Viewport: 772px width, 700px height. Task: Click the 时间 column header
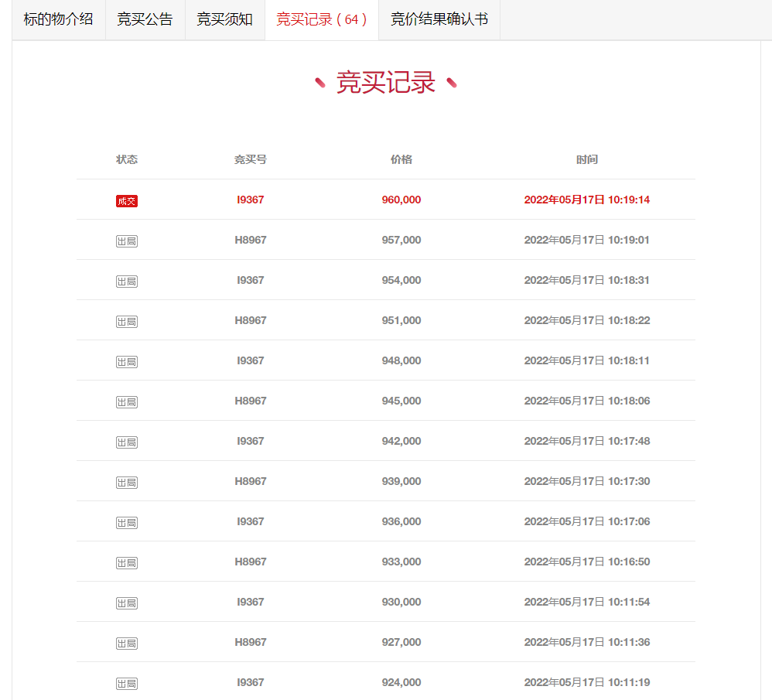pyautogui.click(x=587, y=159)
